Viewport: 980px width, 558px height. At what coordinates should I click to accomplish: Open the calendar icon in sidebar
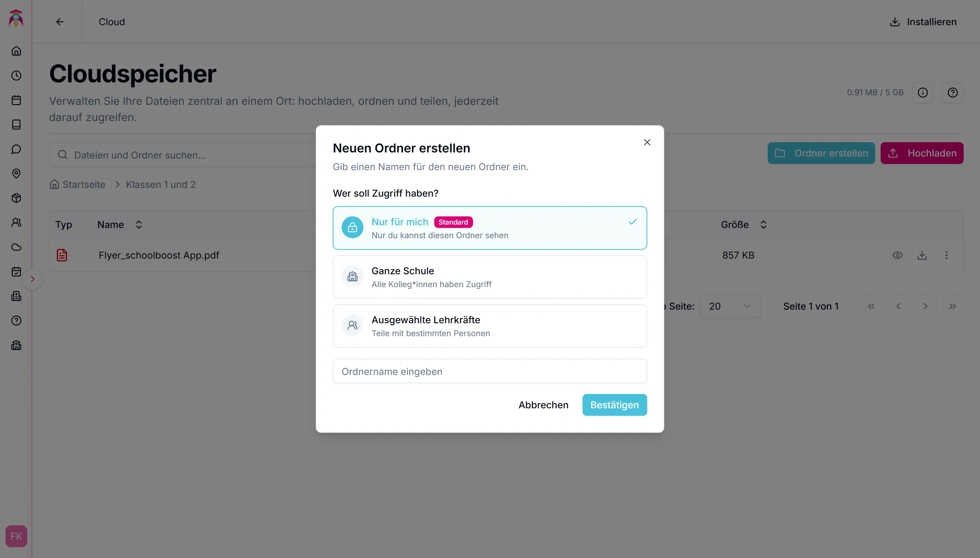click(16, 100)
